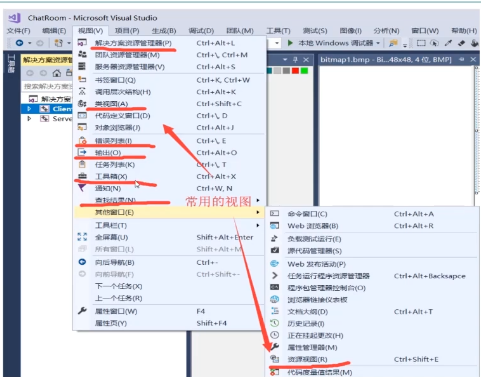
Task: Click the Task List clipboard icon (任务列表)
Action: pos(82,164)
